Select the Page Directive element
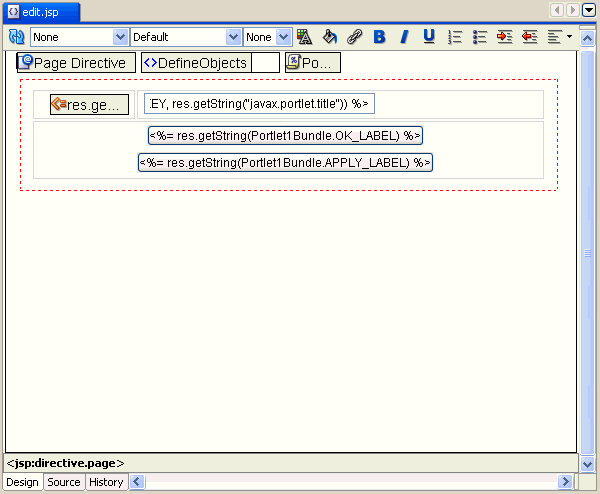Viewport: 600px width, 494px height. coord(76,62)
